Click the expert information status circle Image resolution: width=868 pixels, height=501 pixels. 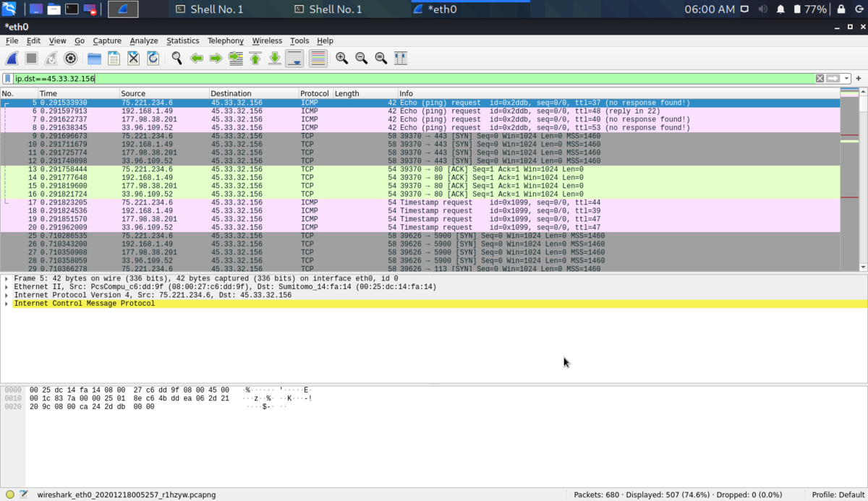9,495
